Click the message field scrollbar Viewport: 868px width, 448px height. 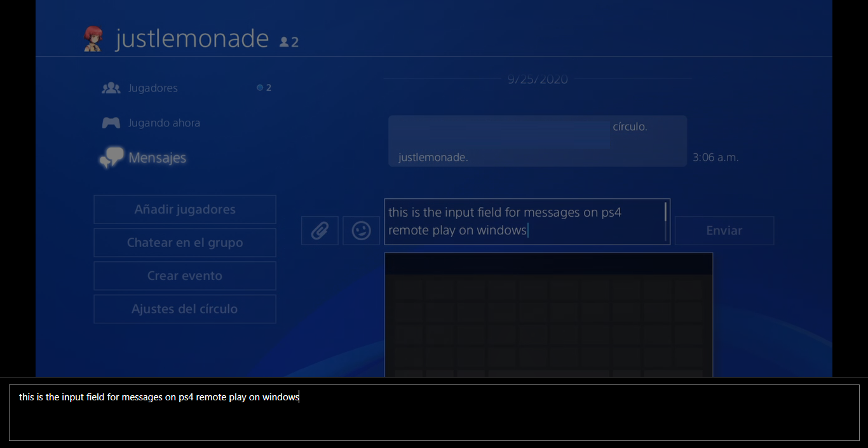pyautogui.click(x=666, y=221)
